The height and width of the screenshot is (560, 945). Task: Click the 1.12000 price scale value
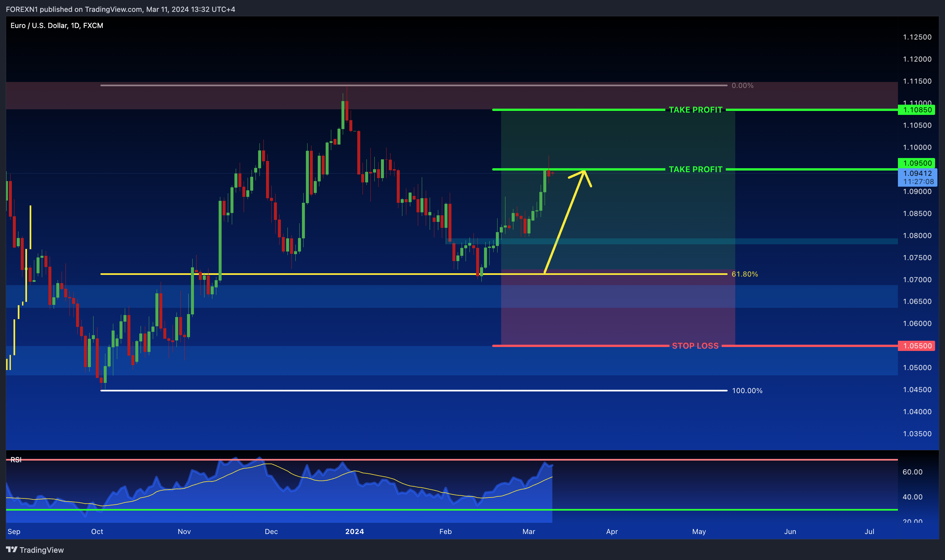(x=917, y=59)
